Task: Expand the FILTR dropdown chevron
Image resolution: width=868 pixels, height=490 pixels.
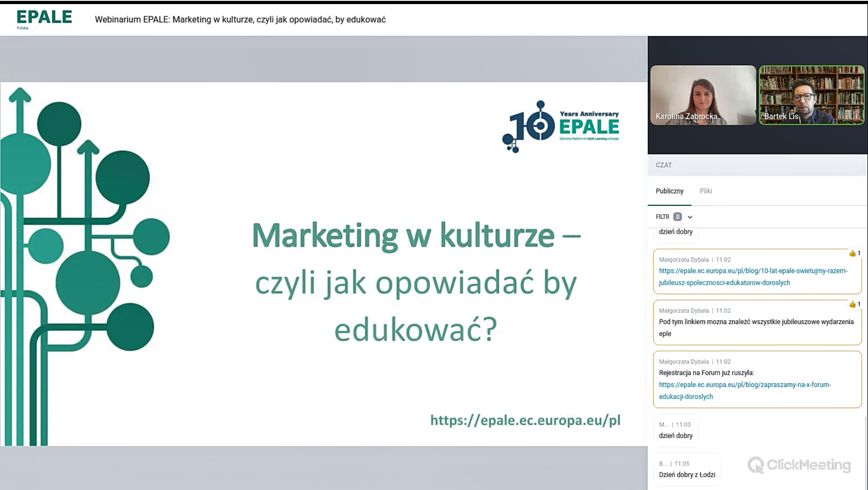Action: pos(690,217)
